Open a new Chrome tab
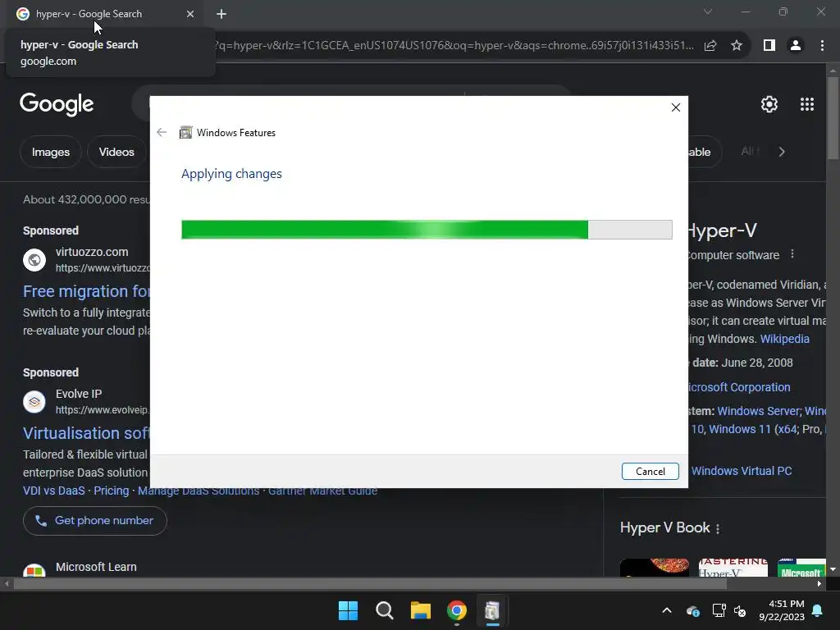 (221, 14)
